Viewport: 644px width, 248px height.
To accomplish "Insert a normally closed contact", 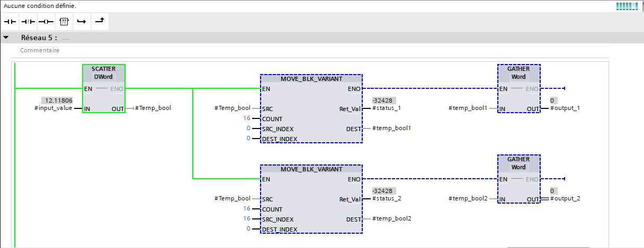I will (28, 22).
